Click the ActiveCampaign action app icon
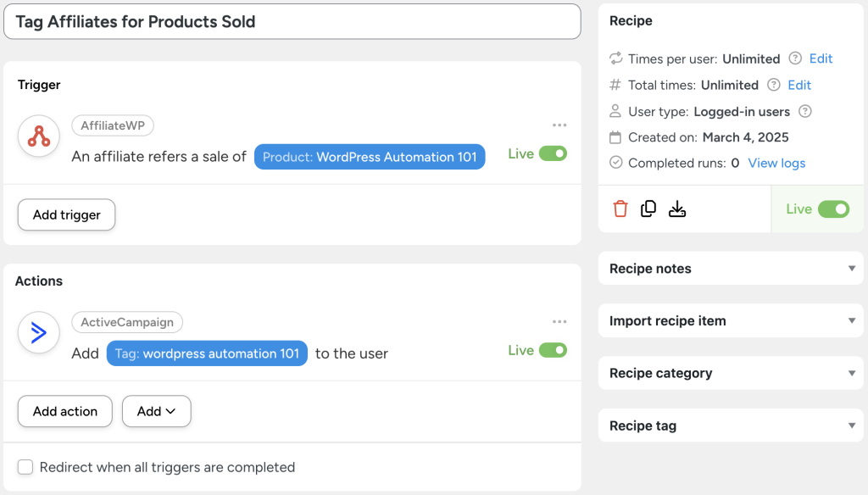Screen dimensions: 868x495 [x=38, y=332]
